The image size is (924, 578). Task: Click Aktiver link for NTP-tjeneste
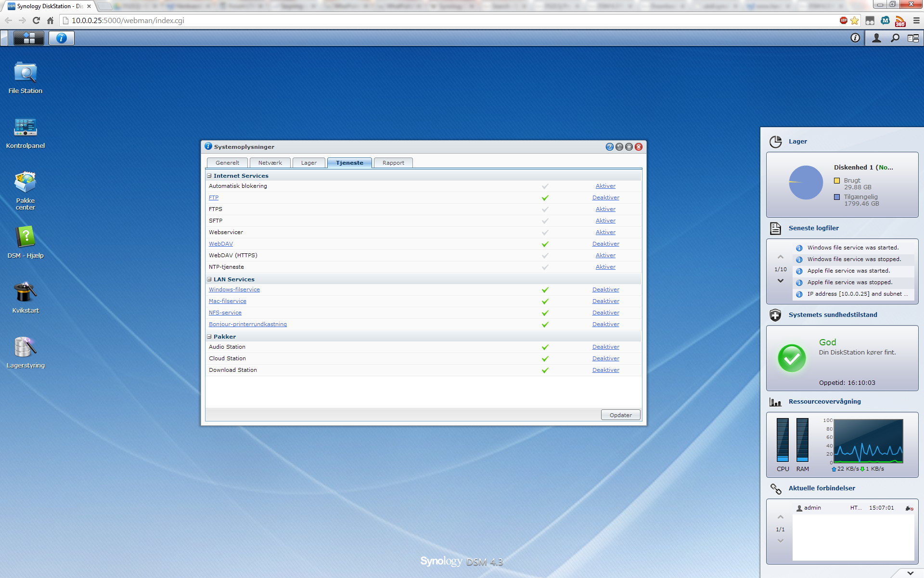[605, 267]
